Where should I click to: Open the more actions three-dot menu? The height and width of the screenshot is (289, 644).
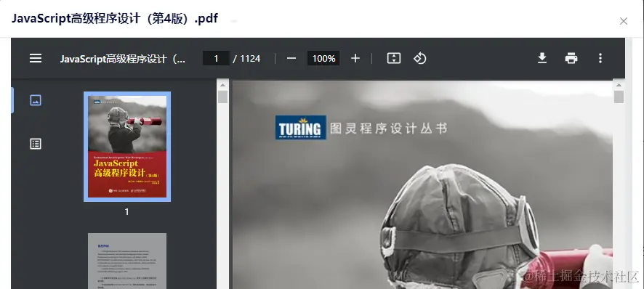click(x=600, y=58)
